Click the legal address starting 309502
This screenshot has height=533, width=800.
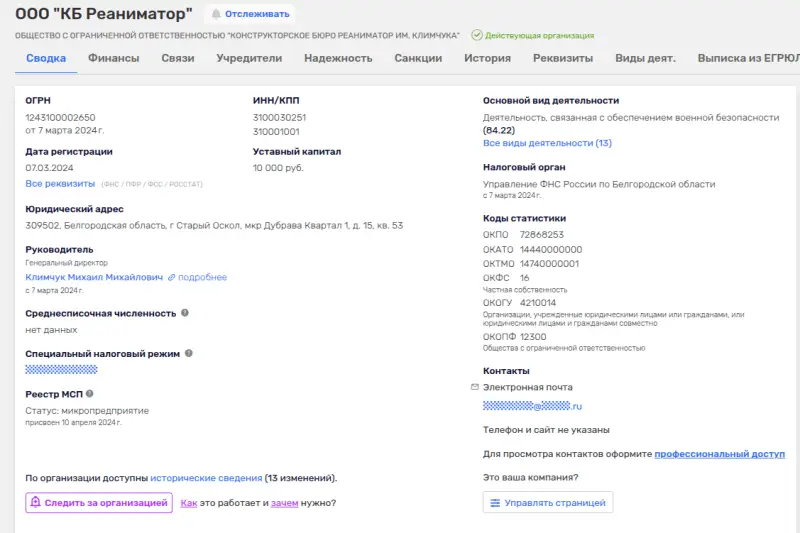pos(214,225)
